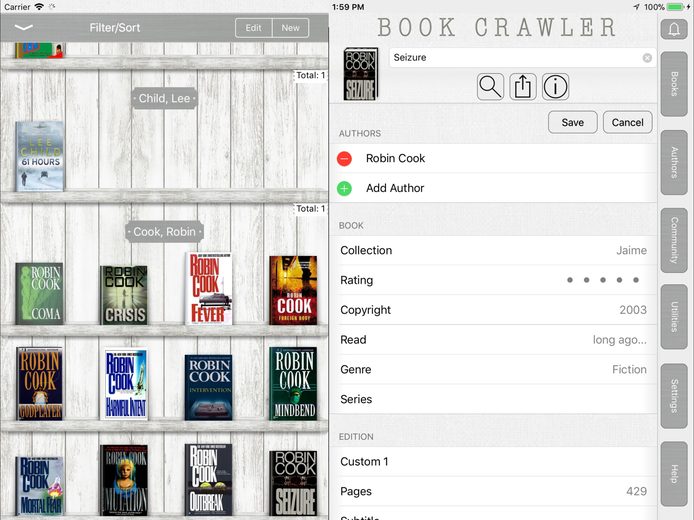Tap the 1:59 PM clock

coord(348,7)
